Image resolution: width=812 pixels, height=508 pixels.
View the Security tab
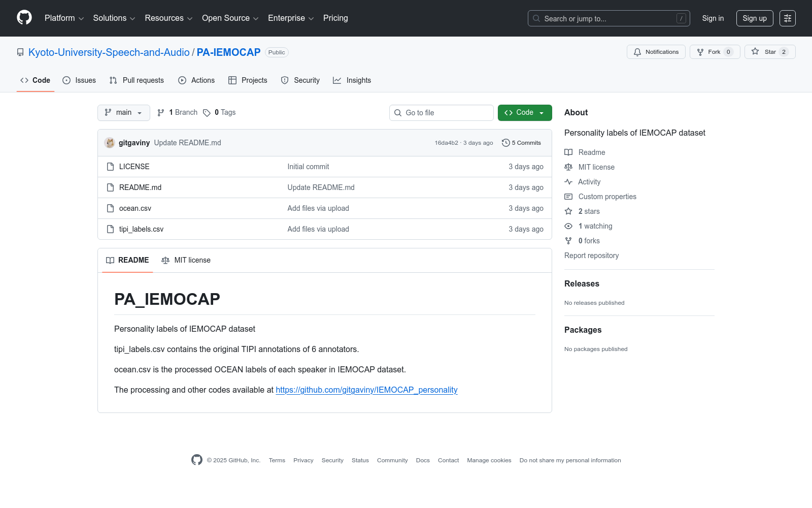coord(300,80)
